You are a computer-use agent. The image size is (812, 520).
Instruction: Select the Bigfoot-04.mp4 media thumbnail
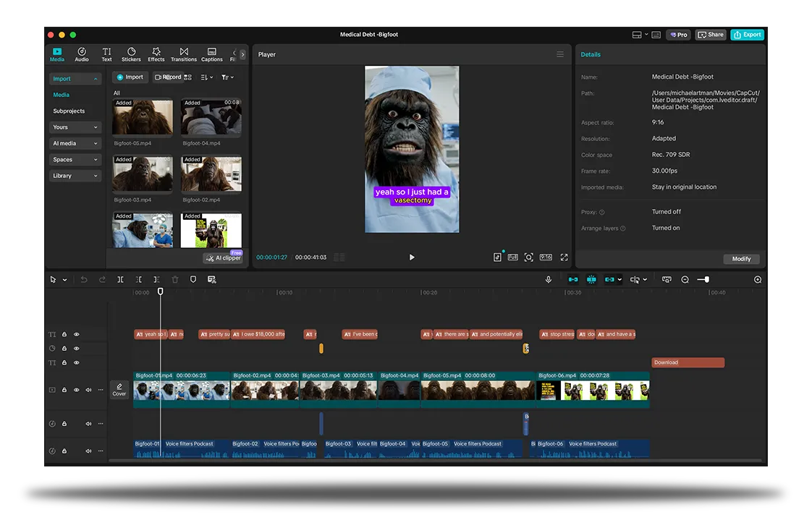tap(211, 117)
